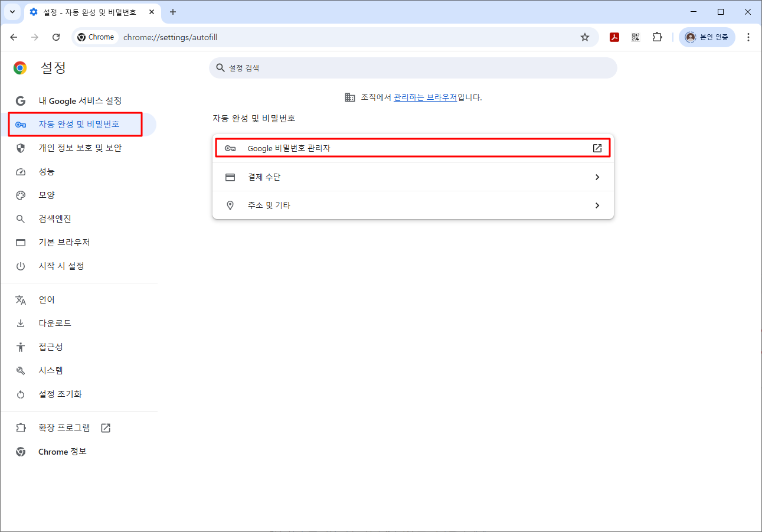Click the Chrome site info chip

click(x=96, y=37)
